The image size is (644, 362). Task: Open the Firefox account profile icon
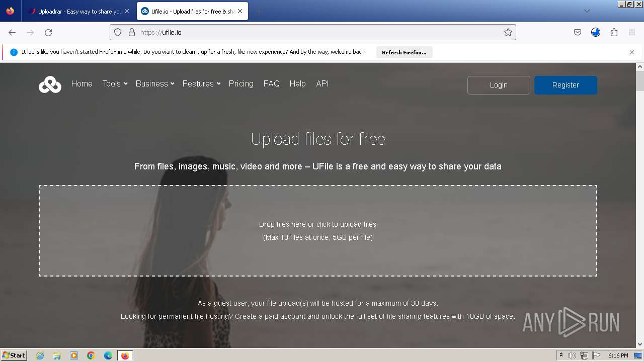point(596,32)
